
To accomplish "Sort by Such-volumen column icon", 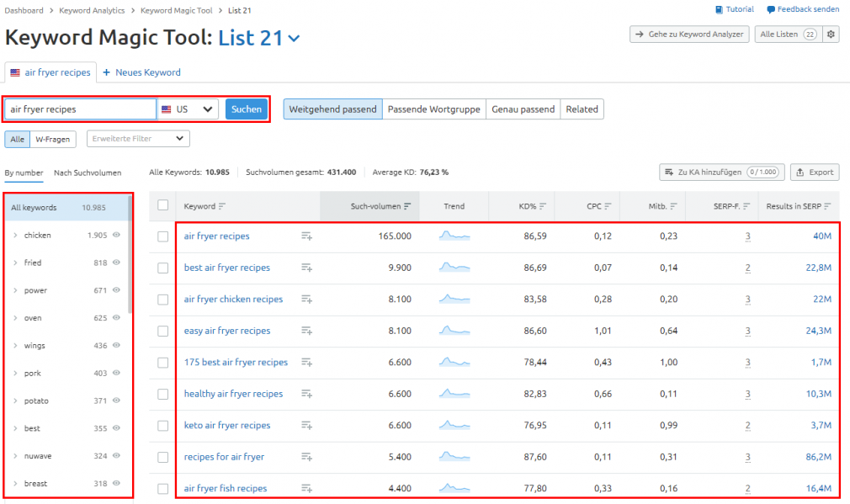I will coord(407,206).
